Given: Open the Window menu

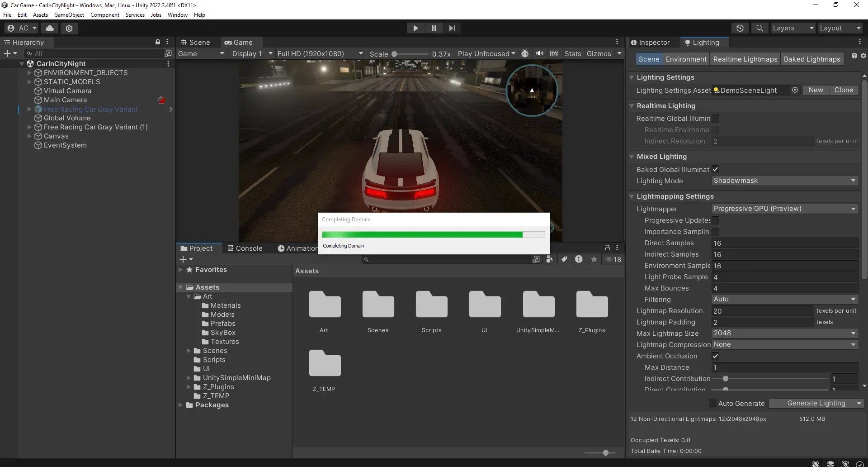Looking at the screenshot, I should [177, 15].
